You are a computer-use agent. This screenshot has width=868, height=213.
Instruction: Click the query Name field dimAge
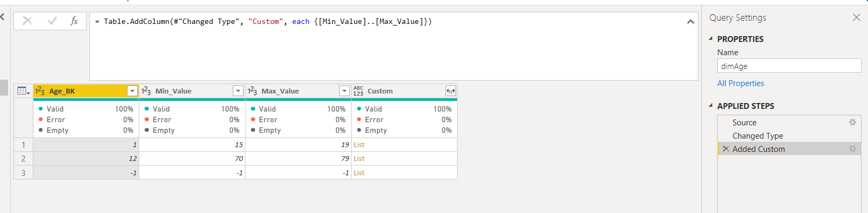tap(789, 66)
